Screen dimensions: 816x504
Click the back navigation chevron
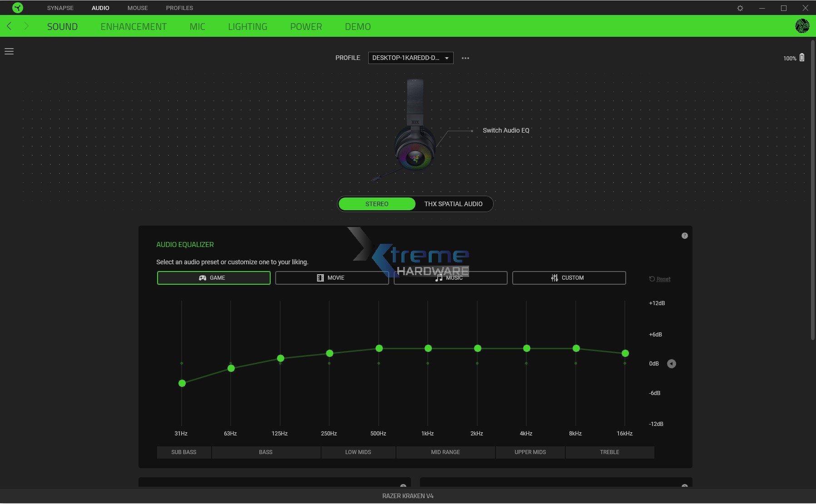(9, 26)
